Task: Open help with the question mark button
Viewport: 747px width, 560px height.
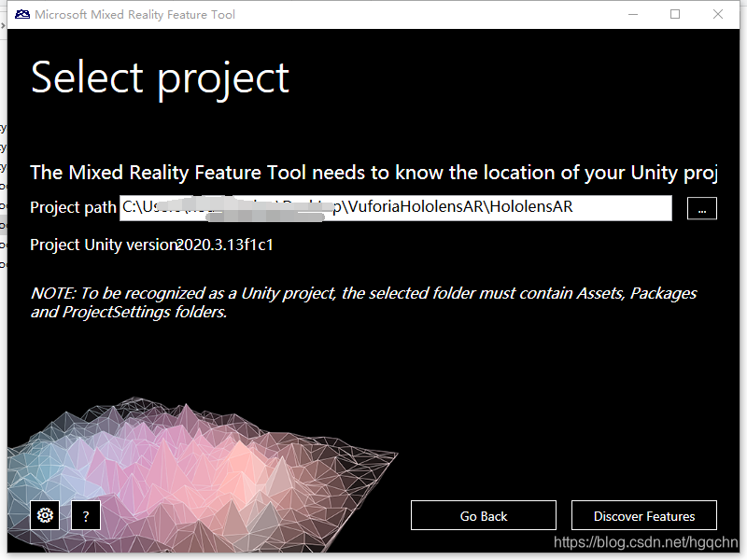Action: 86,515
